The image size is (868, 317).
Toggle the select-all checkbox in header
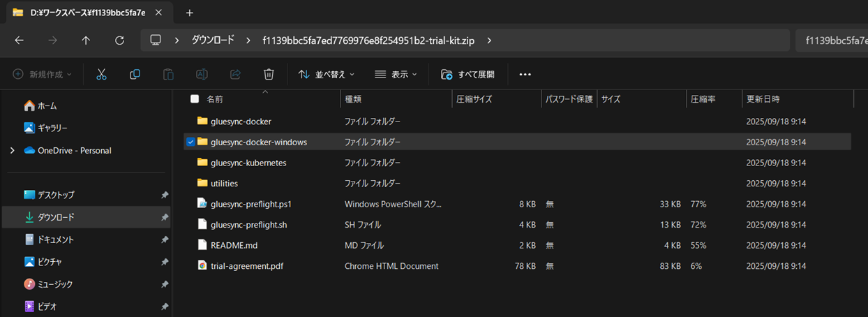[x=195, y=99]
